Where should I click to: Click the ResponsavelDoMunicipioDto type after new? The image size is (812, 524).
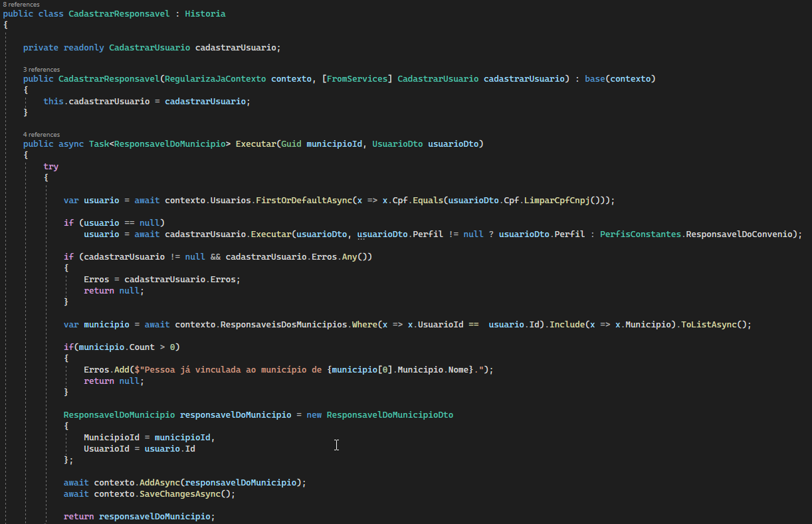390,415
